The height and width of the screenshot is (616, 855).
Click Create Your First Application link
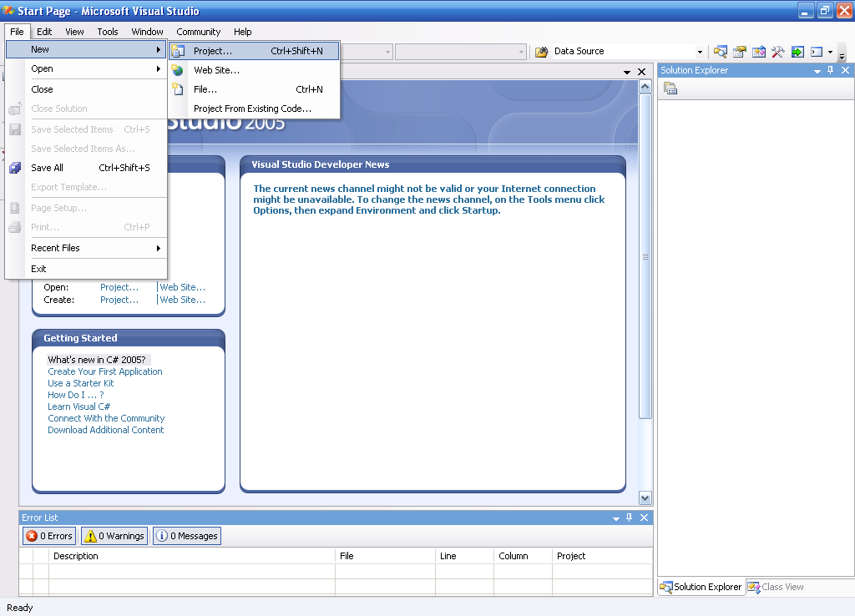click(x=104, y=371)
